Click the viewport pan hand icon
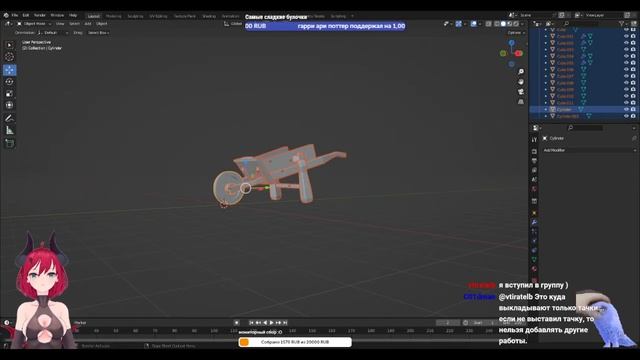This screenshot has width=640, height=360. pos(521,82)
